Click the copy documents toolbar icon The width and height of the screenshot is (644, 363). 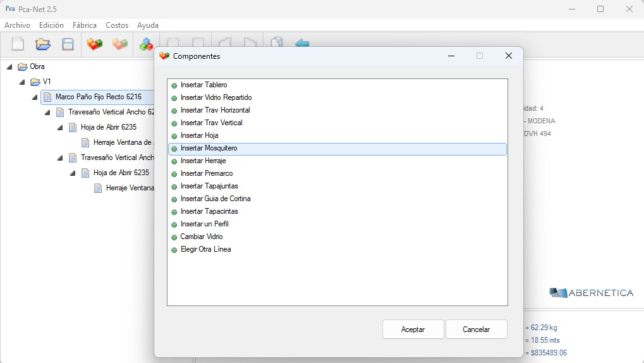277,42
